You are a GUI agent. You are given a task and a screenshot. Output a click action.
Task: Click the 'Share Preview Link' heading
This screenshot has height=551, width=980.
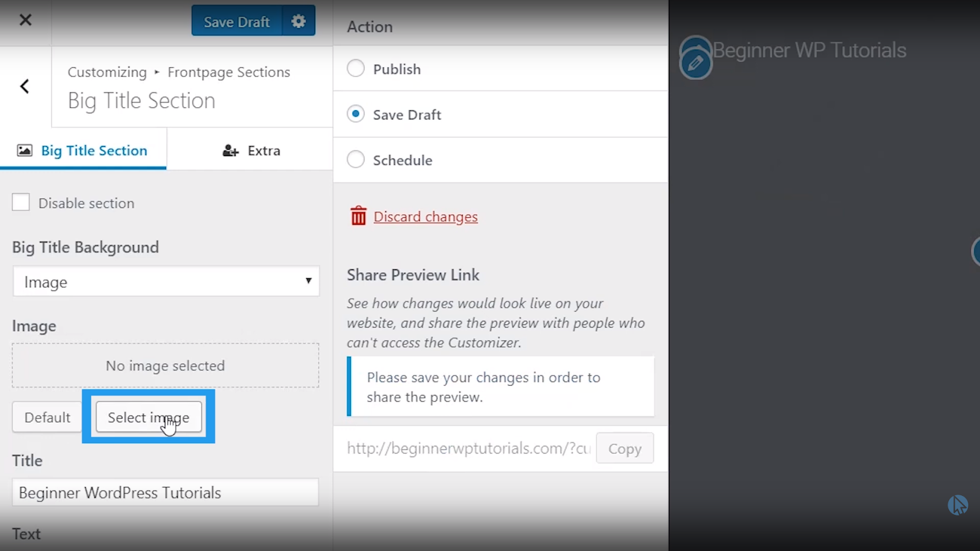[413, 275]
